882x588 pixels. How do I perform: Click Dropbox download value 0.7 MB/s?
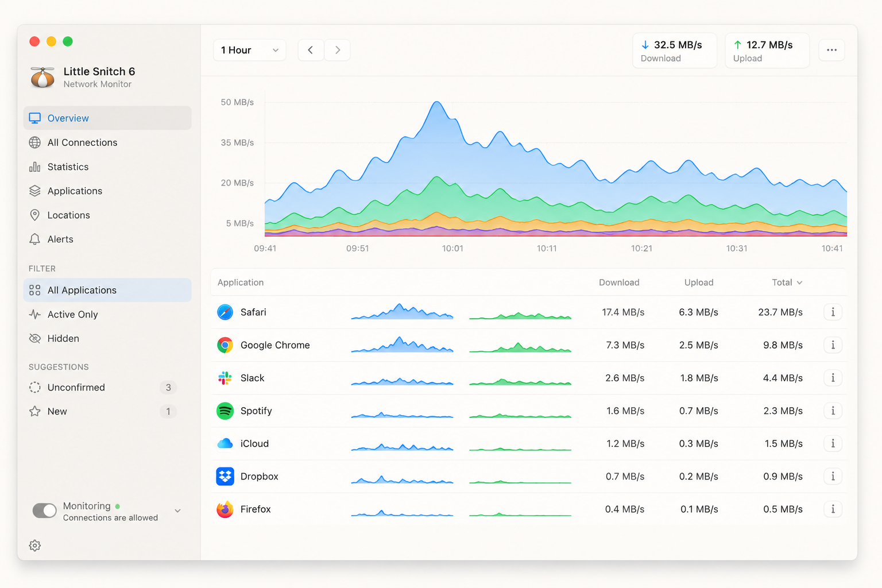(x=625, y=476)
